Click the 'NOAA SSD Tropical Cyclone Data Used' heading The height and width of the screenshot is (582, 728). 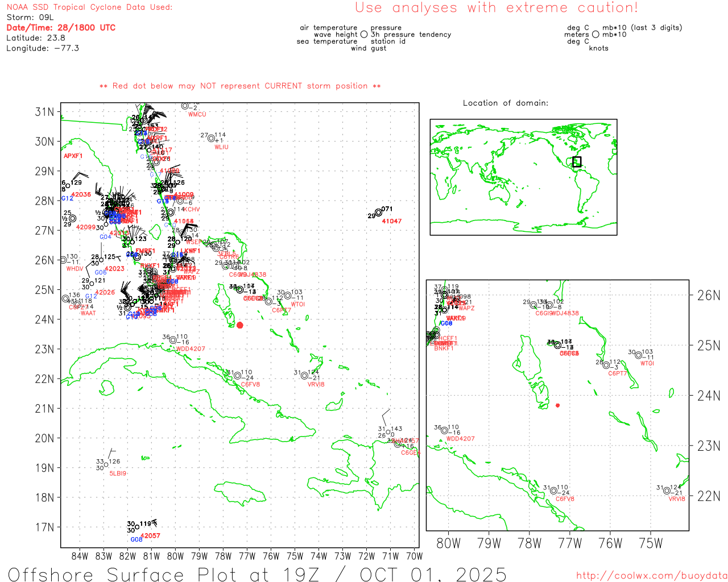pyautogui.click(x=89, y=7)
